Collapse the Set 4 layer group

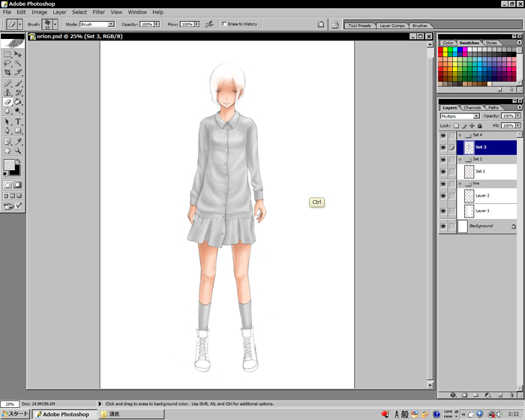[x=460, y=135]
